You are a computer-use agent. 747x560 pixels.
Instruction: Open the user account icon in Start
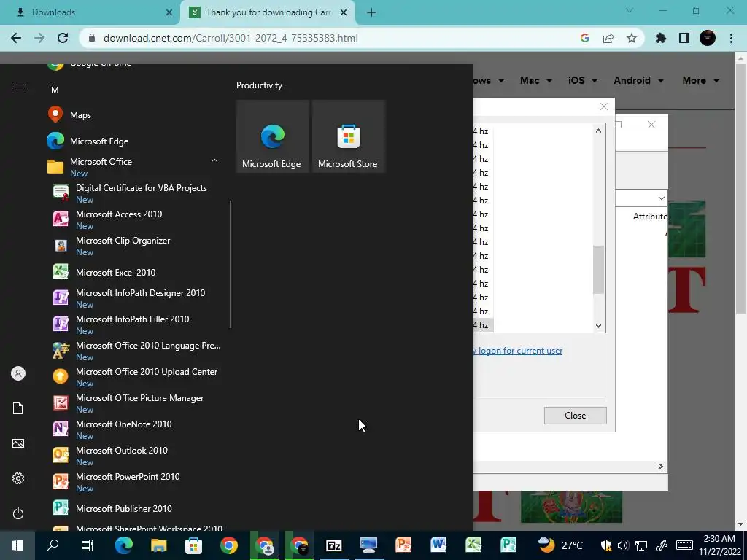pos(18,373)
